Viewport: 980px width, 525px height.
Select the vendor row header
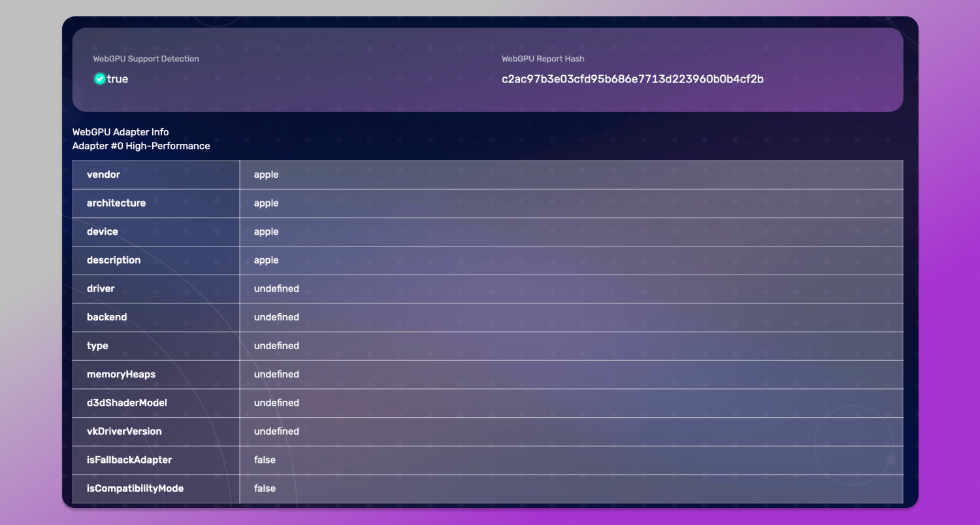[x=103, y=175]
